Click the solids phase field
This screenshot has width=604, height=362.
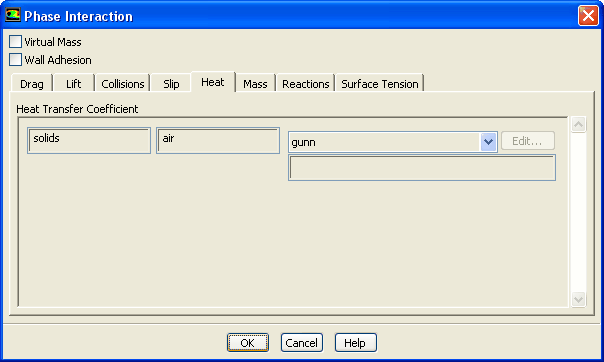point(89,141)
